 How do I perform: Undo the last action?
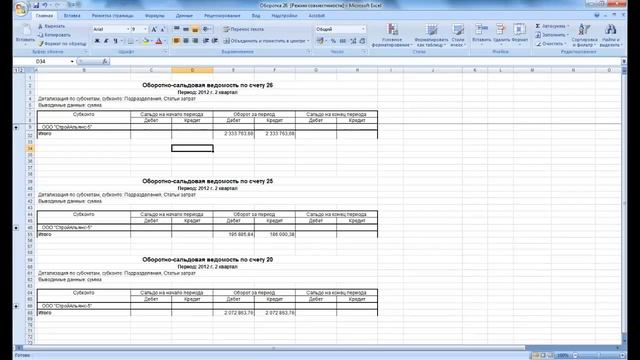click(x=45, y=5)
